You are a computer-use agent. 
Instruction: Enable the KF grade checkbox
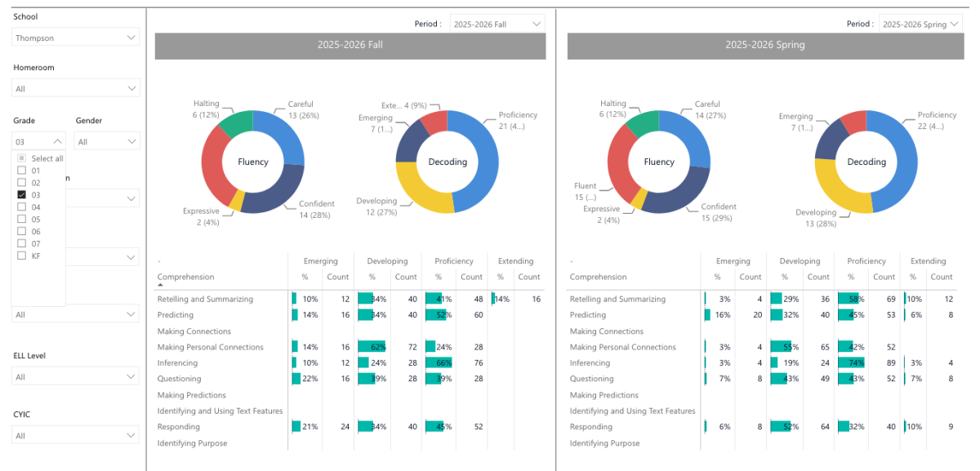[21, 256]
